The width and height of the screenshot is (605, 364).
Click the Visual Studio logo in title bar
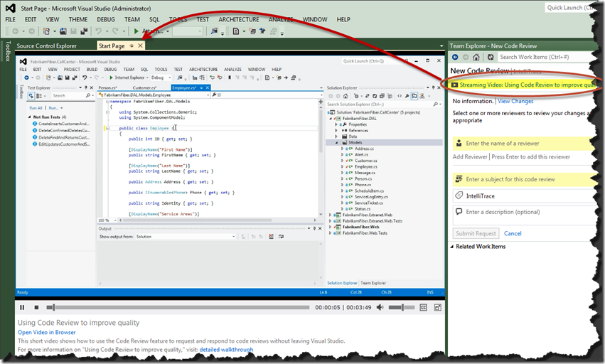pyautogui.click(x=11, y=8)
